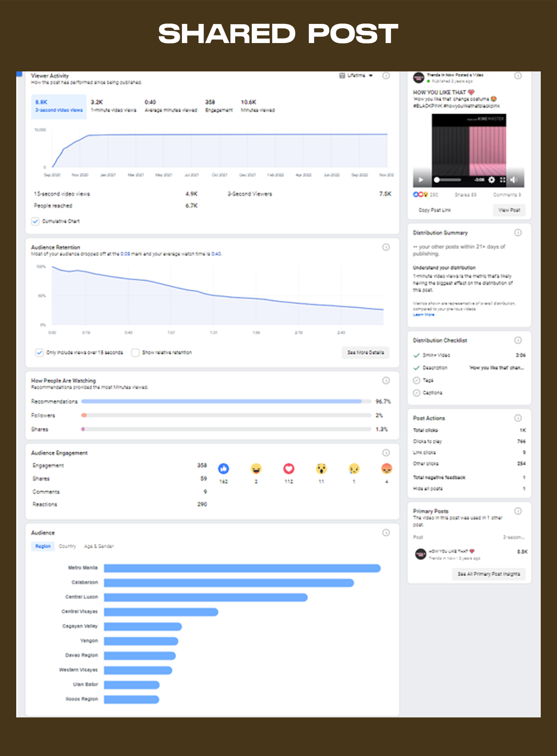Select the Average minutes viewed tab
Image resolution: width=557 pixels, height=756 pixels.
tap(171, 106)
